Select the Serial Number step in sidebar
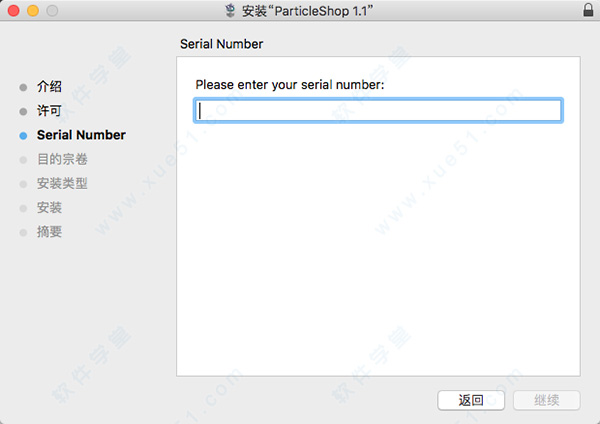Viewport: 600px width, 424px height. [x=81, y=135]
